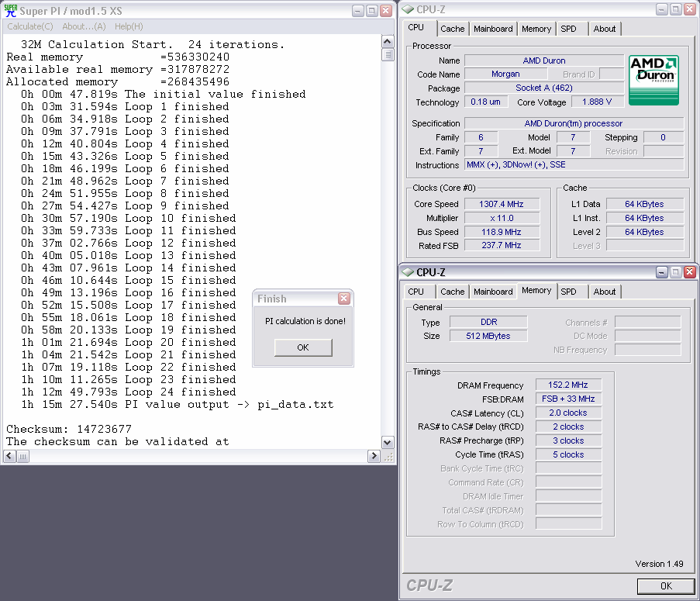Click OK button in lower CPU-Z window
Viewport: 700px width, 601px height.
click(x=666, y=585)
